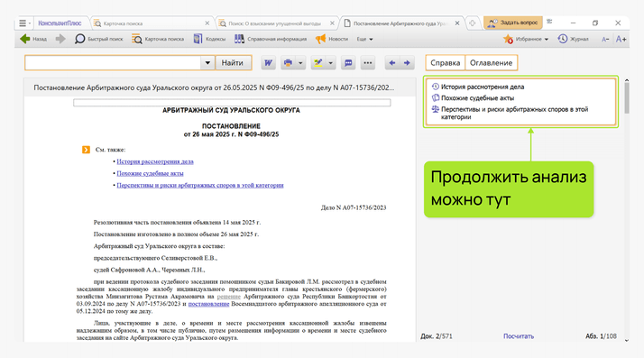Open Кодексы from the toolbar
Screen dimensions: 644x358
tap(209, 39)
